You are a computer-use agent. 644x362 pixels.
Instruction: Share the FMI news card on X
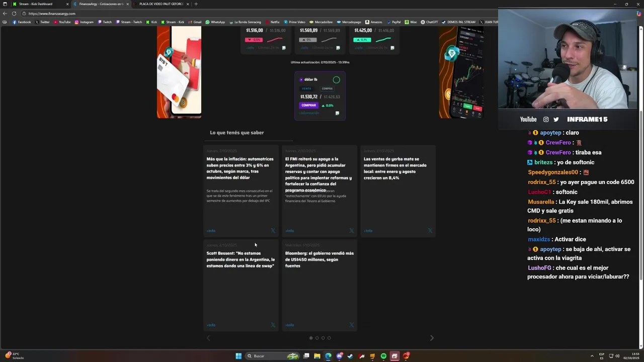pos(351,231)
